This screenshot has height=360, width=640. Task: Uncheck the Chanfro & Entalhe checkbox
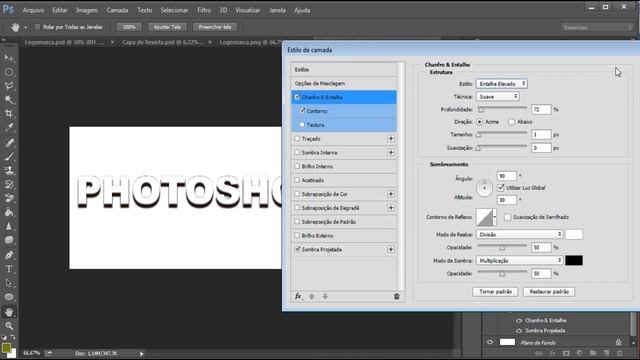click(297, 97)
